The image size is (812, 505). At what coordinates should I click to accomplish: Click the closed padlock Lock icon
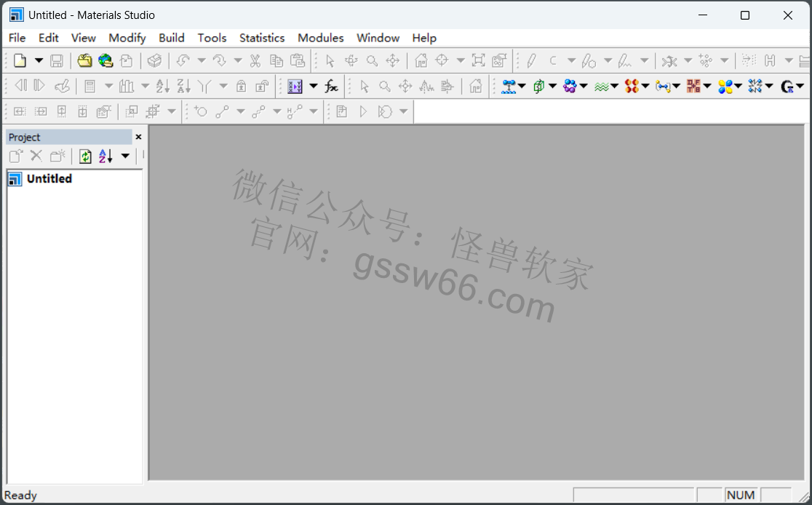[x=242, y=86]
